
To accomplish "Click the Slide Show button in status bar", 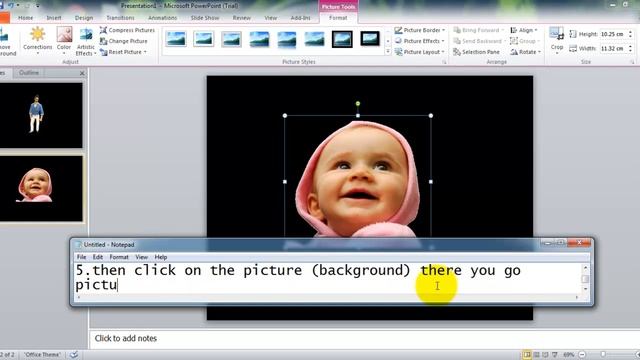I will [x=554, y=355].
